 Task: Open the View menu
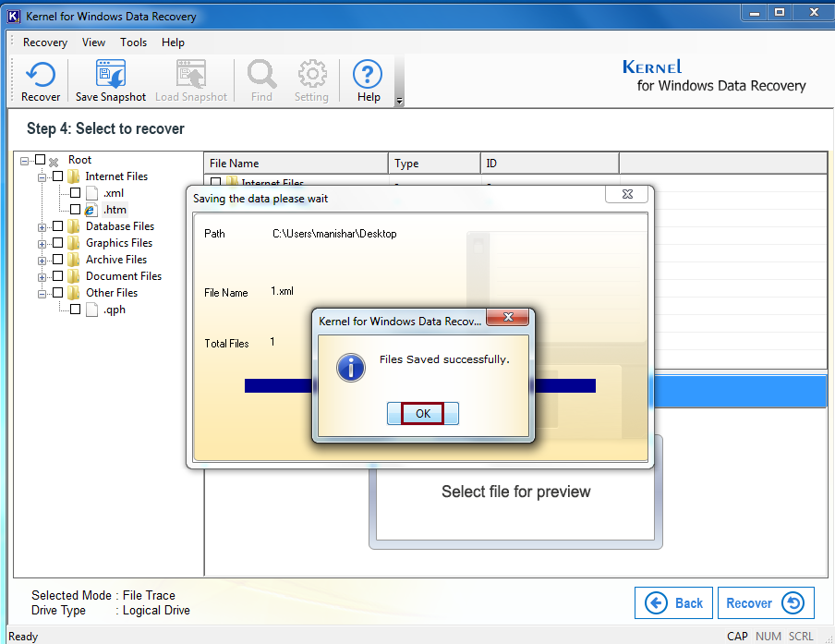pyautogui.click(x=93, y=43)
